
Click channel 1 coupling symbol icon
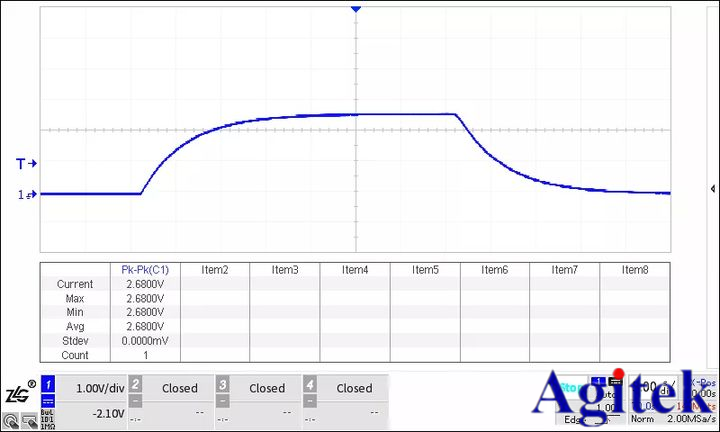46,399
